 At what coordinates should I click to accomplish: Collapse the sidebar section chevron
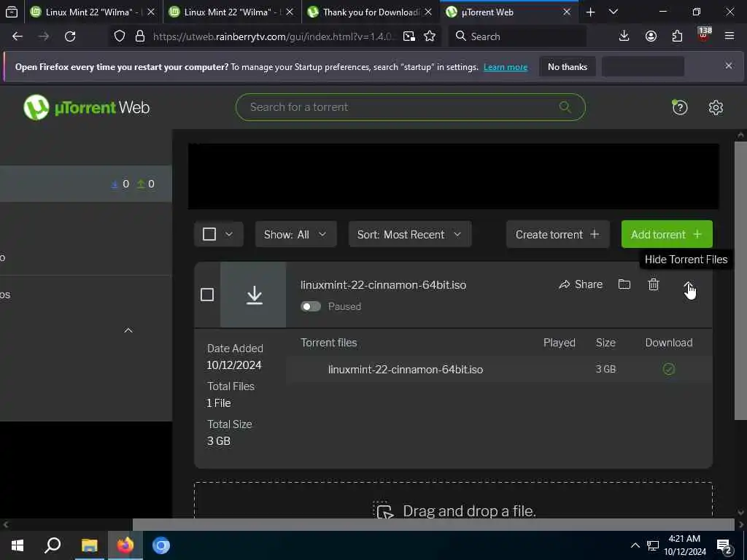pos(128,330)
